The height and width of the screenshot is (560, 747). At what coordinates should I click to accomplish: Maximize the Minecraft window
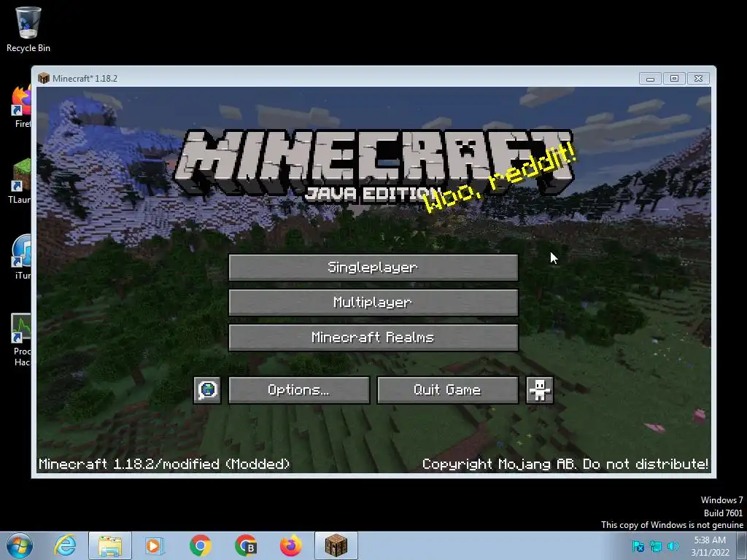point(674,79)
